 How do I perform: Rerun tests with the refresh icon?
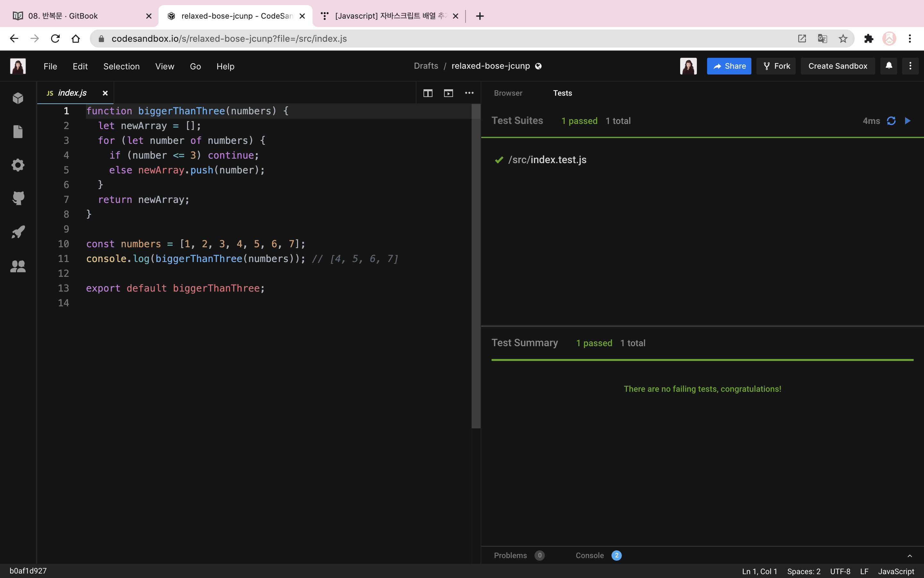891,121
